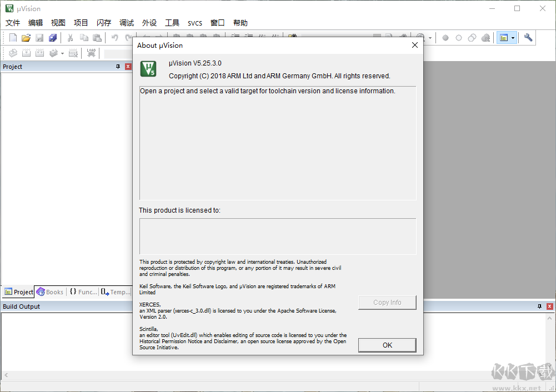Viewport: 556px width, 392px height.
Task: Save the current file via floppy icon
Action: (x=39, y=38)
